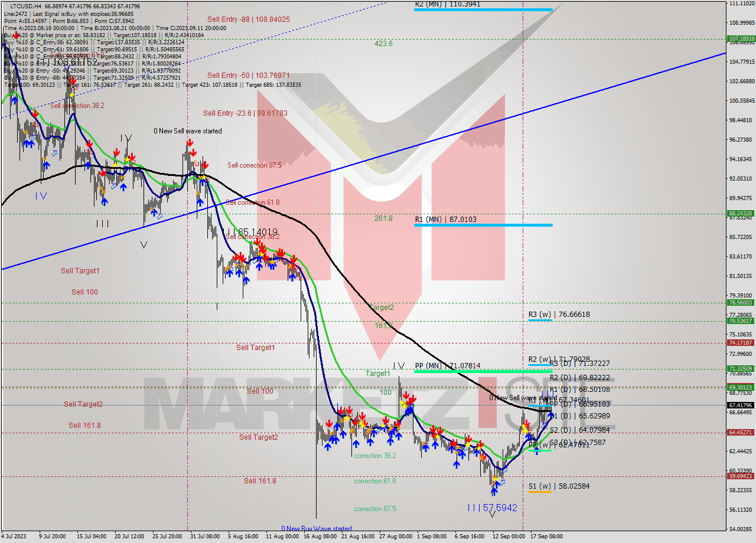Click the 'R2 (D) | 69.82222' pivot label
This screenshot has width=756, height=543.
(x=579, y=378)
